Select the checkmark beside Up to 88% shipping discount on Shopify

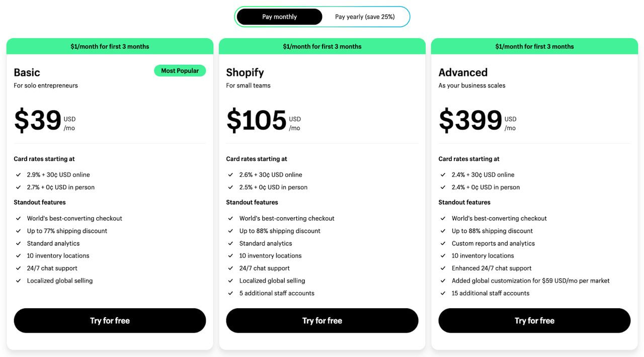tap(230, 231)
